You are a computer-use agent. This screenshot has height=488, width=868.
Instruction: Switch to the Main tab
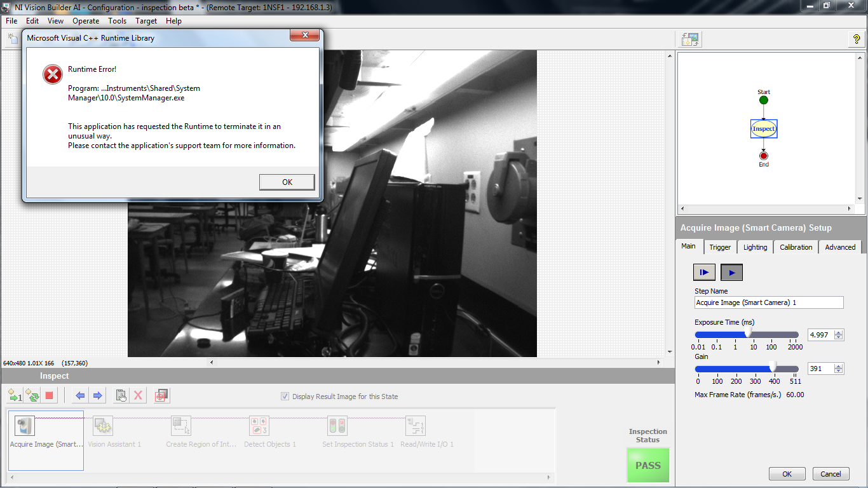click(x=688, y=246)
